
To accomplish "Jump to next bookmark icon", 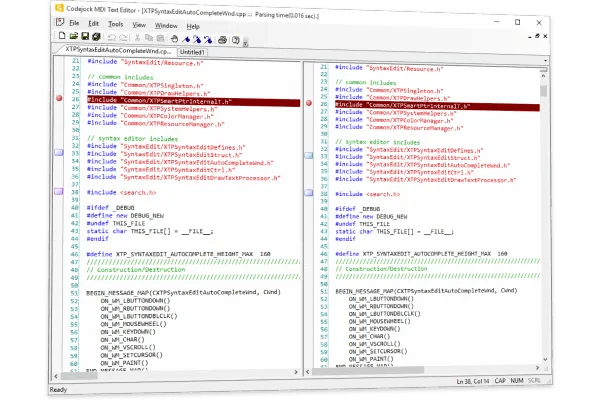I will pyautogui.click(x=197, y=39).
